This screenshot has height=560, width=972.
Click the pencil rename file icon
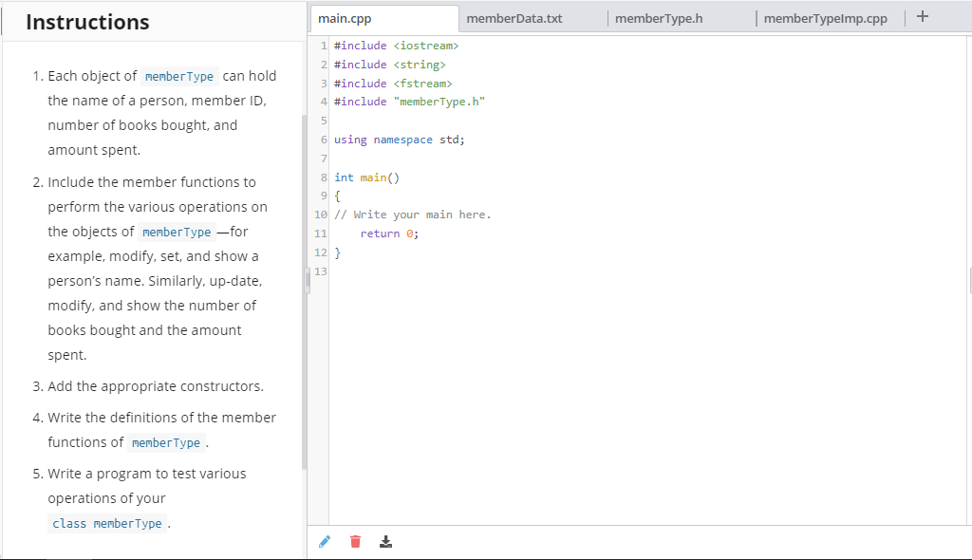pos(325,542)
